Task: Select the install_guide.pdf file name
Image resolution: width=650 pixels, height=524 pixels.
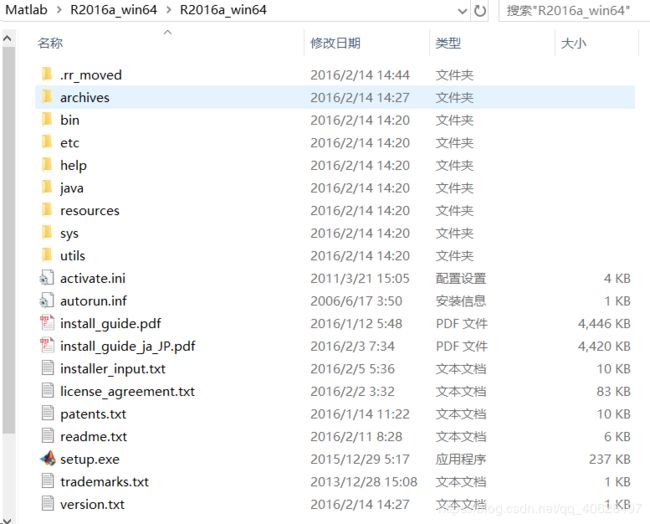Action: point(110,324)
